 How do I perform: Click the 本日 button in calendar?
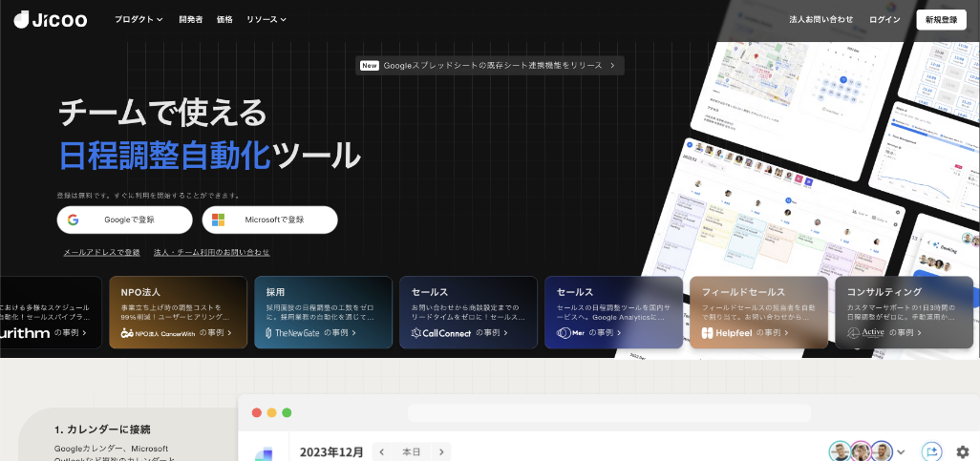click(x=412, y=451)
